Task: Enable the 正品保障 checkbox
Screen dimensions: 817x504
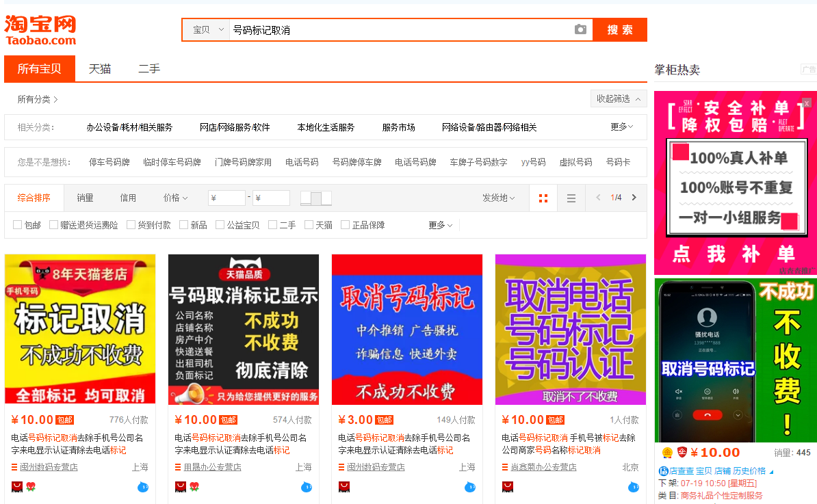Action: tap(345, 224)
